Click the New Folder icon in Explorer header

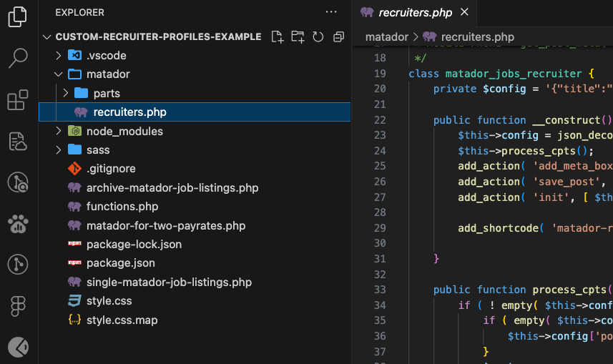point(298,37)
